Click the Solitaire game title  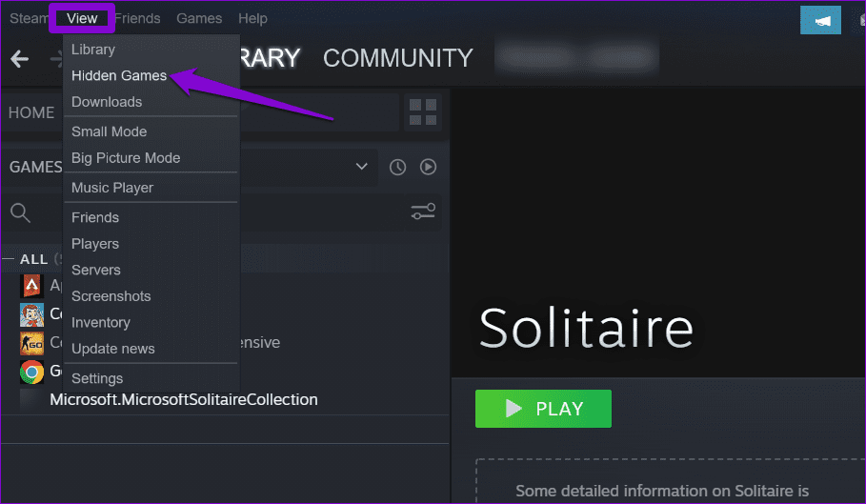pyautogui.click(x=586, y=329)
